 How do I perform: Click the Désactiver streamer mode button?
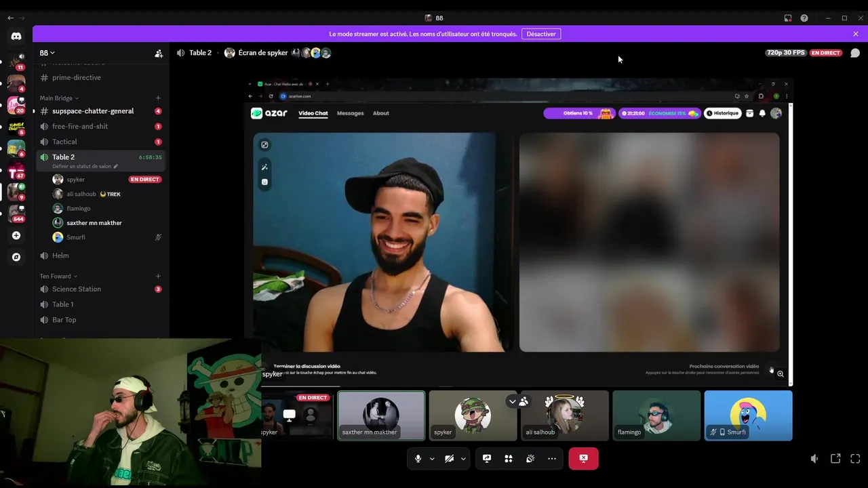(541, 34)
